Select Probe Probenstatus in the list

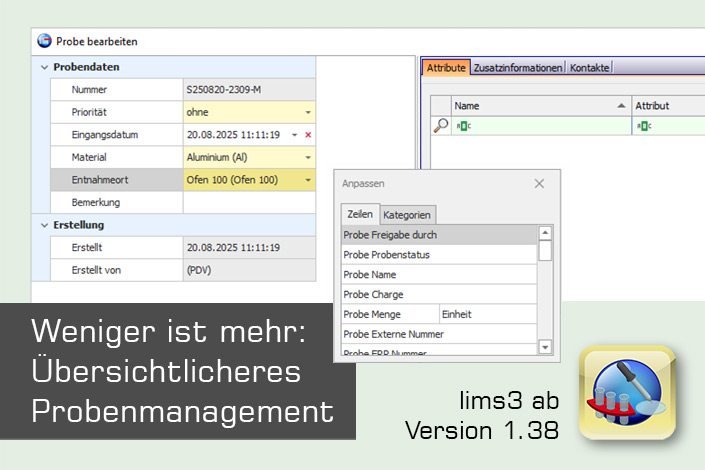(x=439, y=254)
